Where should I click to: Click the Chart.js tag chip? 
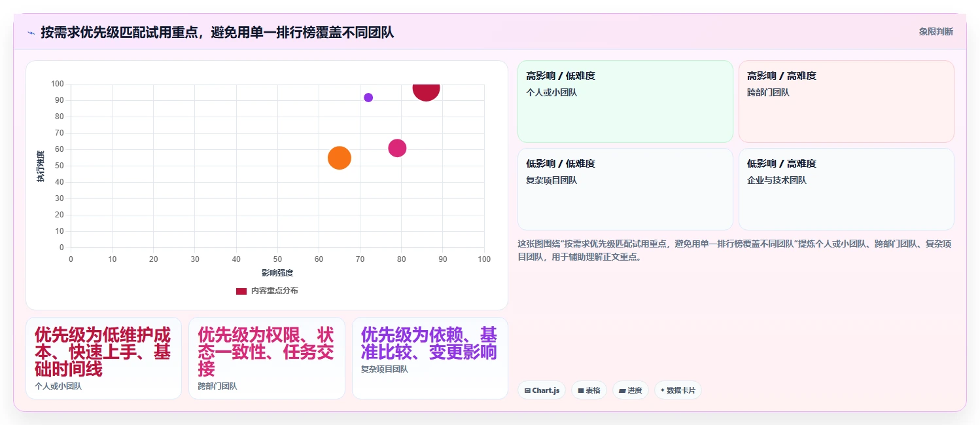(x=541, y=390)
